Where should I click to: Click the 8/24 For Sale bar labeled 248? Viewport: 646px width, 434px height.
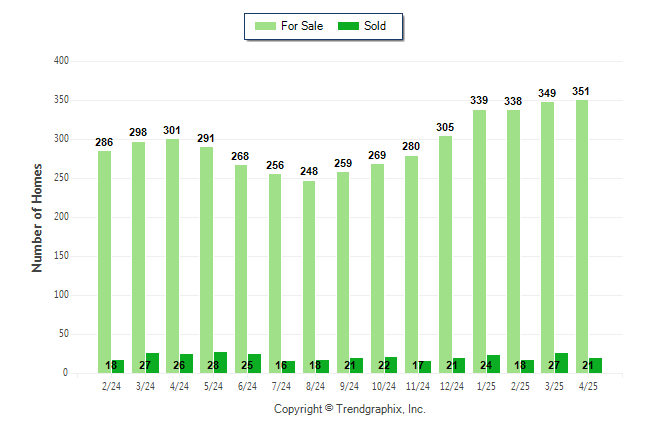pos(309,277)
